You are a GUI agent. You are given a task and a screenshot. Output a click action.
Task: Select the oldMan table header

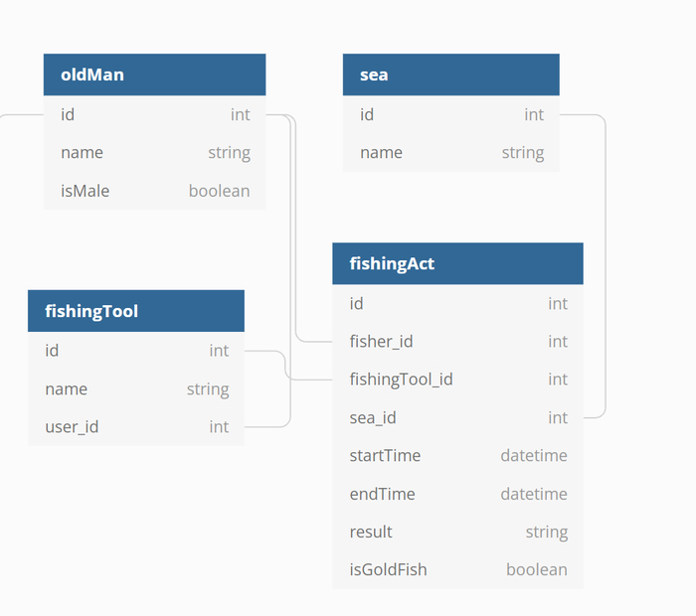tap(154, 75)
